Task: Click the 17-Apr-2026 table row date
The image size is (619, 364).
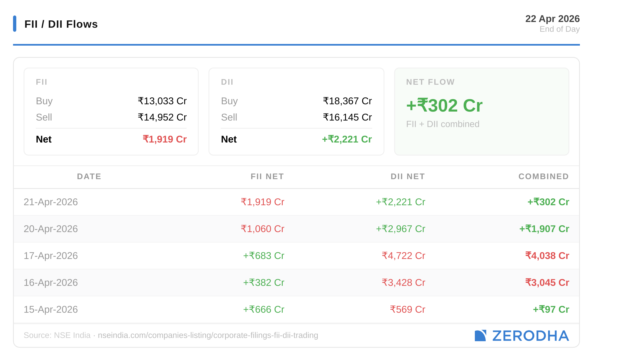Action: click(51, 256)
